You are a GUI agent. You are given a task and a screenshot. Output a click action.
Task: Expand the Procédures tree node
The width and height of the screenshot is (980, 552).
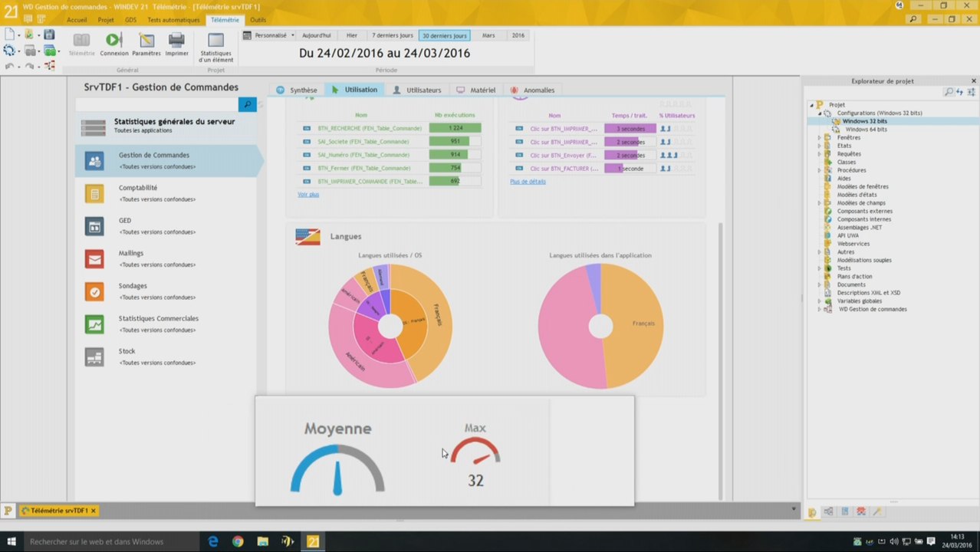(819, 170)
